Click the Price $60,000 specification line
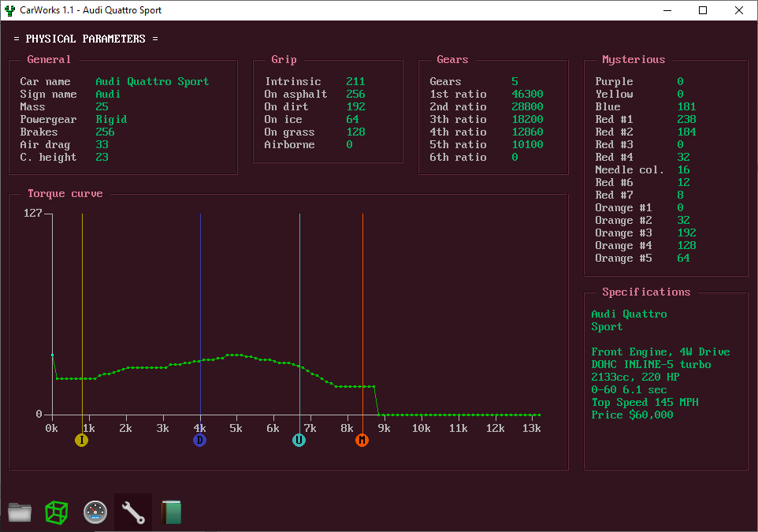758x532 pixels. pos(632,415)
